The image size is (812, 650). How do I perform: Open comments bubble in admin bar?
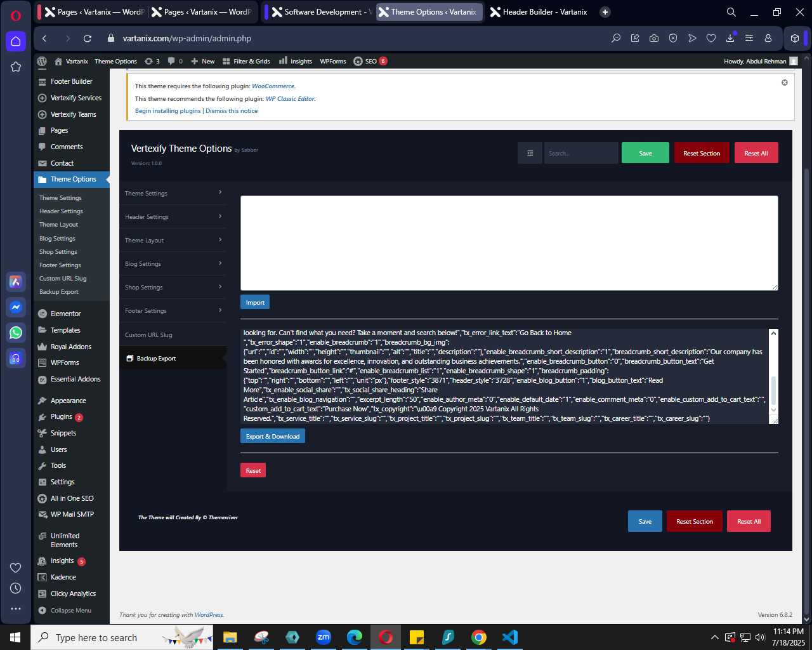pyautogui.click(x=175, y=62)
